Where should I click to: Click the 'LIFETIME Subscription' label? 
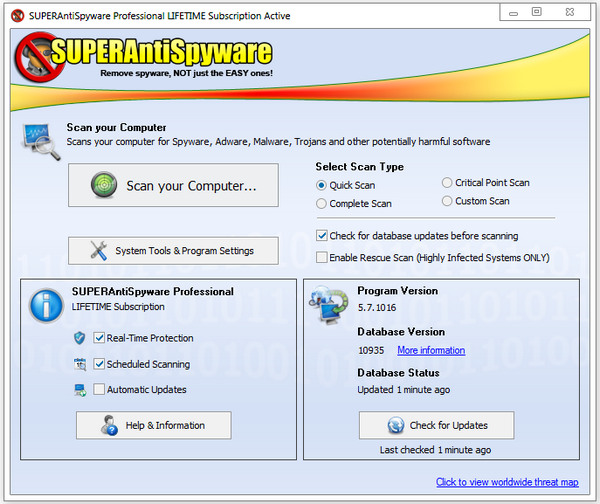click(118, 307)
